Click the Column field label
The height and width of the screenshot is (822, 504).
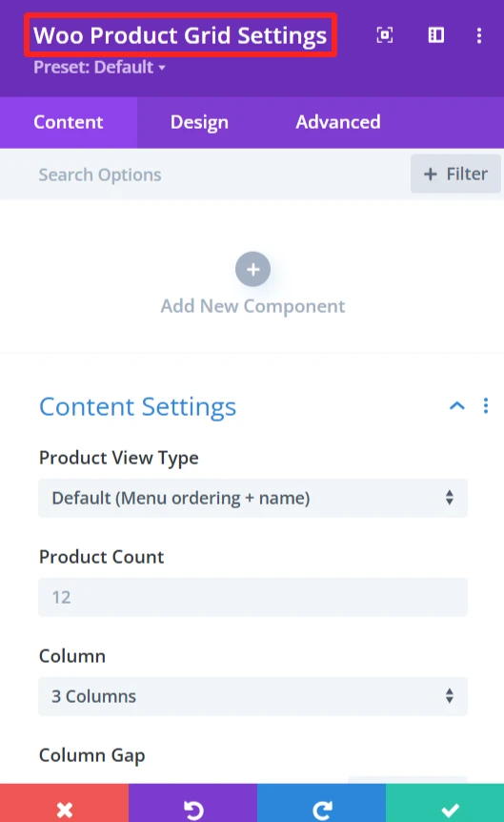click(72, 656)
